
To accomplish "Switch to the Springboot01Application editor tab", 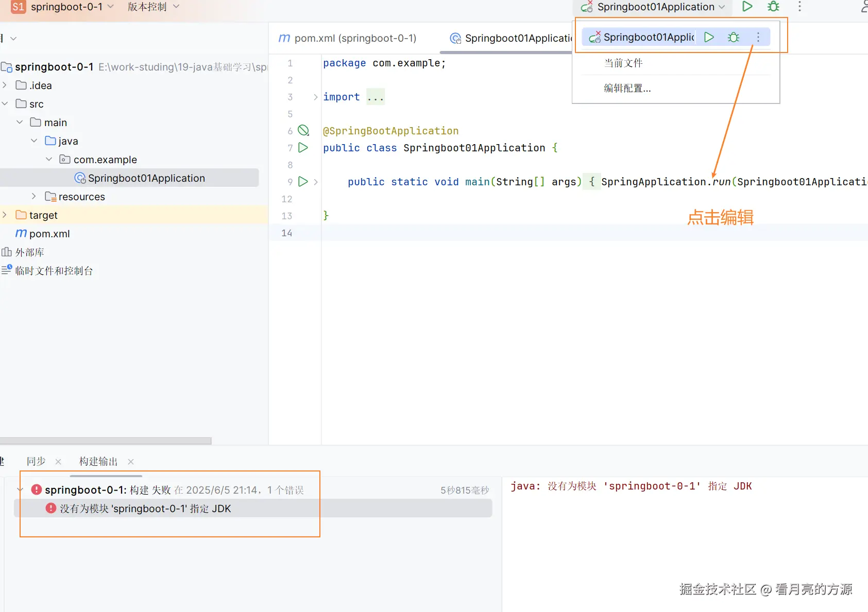I will pos(511,38).
